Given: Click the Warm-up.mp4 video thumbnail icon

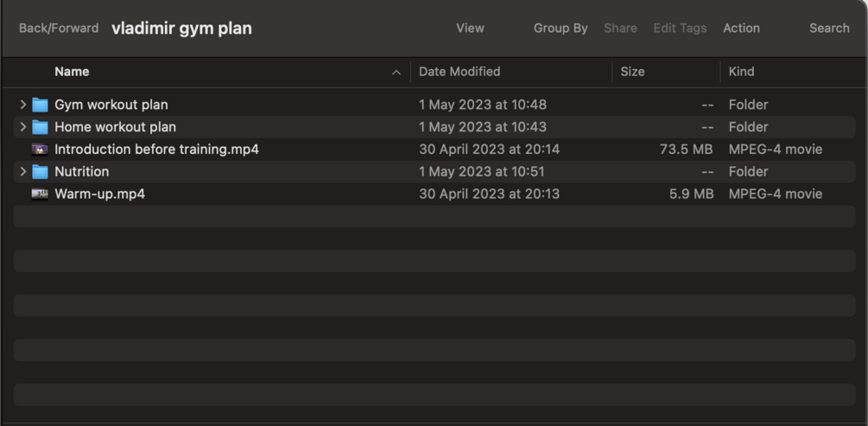Looking at the screenshot, I should click(x=40, y=194).
